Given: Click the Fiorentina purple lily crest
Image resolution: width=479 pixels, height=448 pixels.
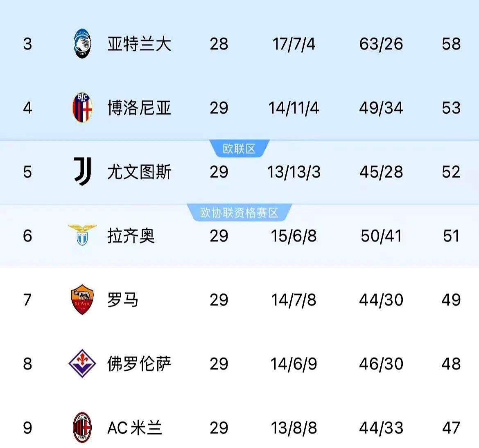Looking at the screenshot, I should pos(82,363).
